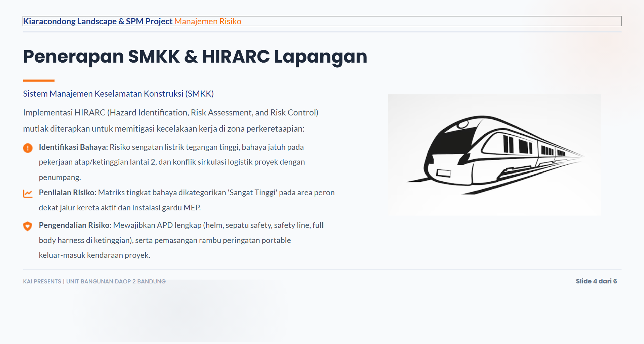Click the subtitle 'Sistem Manajemen Keselamatan Konstruksi (SMKK)'
Screen dimensions: 644x344
[x=118, y=94]
